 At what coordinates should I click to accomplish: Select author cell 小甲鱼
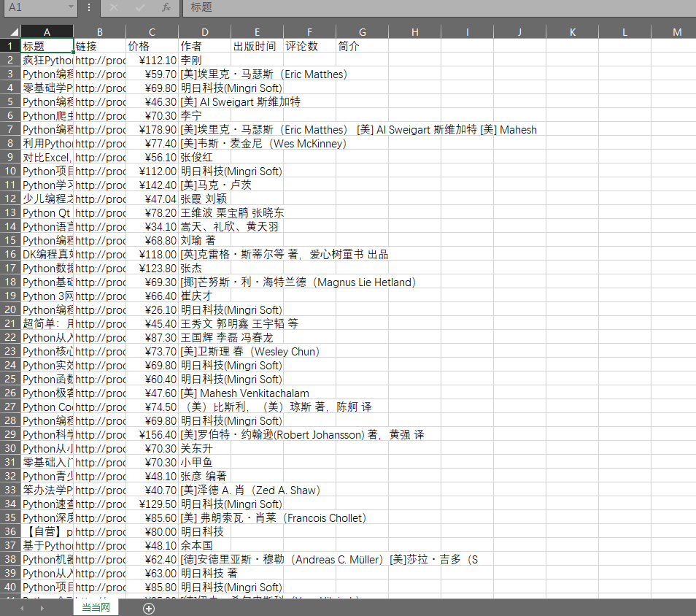[x=204, y=462]
